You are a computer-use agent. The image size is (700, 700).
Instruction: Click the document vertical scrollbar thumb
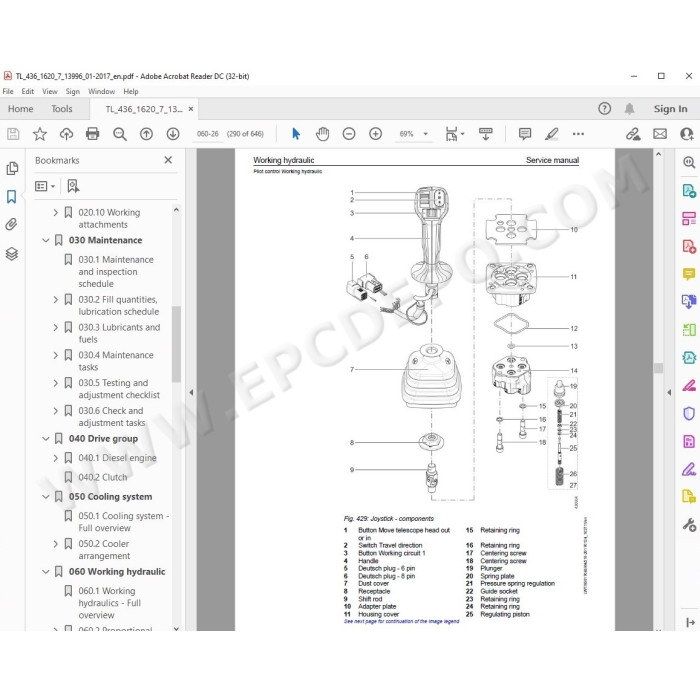tap(658, 368)
